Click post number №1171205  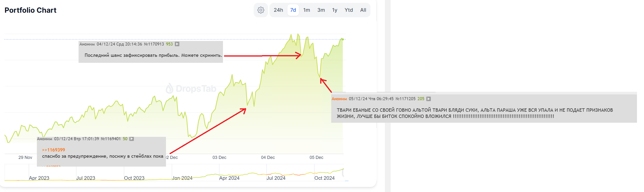point(405,99)
